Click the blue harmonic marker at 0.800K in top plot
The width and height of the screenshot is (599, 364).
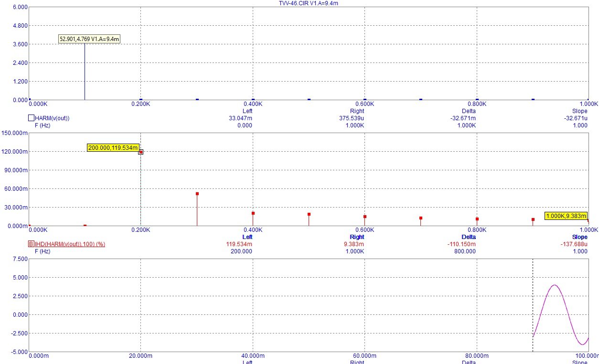pos(477,99)
